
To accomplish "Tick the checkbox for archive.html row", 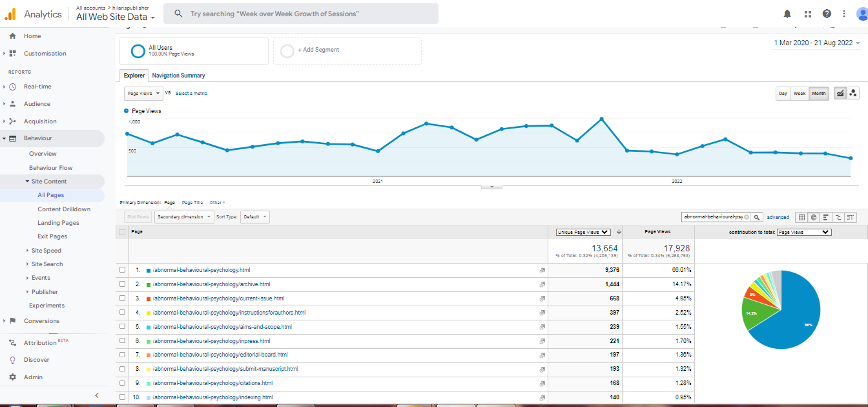I will 123,284.
